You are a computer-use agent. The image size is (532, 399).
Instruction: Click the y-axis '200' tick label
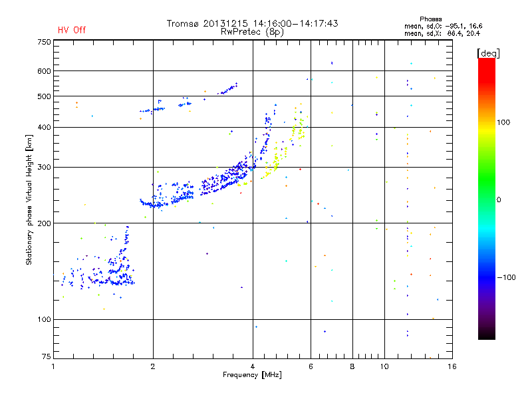point(44,223)
